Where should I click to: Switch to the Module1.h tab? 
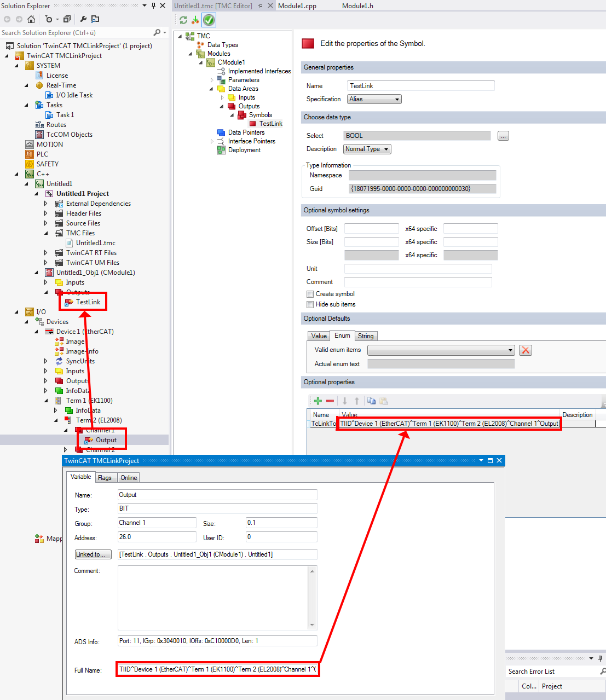357,5
